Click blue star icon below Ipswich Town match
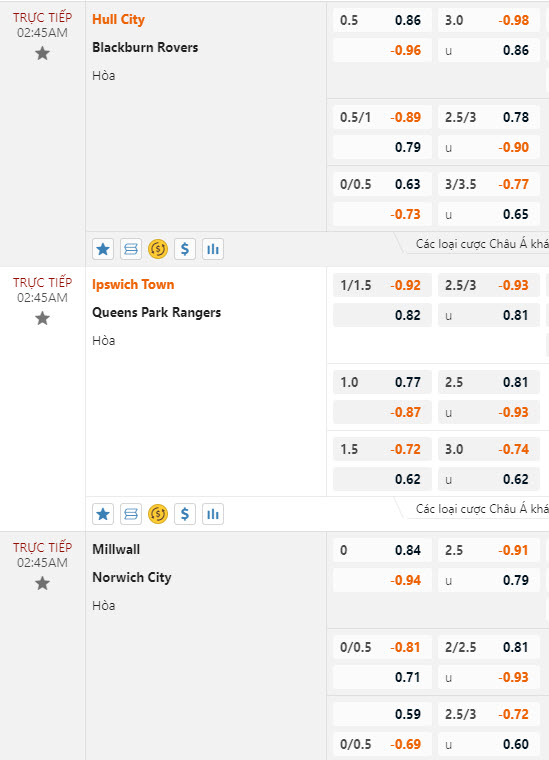The image size is (549, 760). coord(103,514)
